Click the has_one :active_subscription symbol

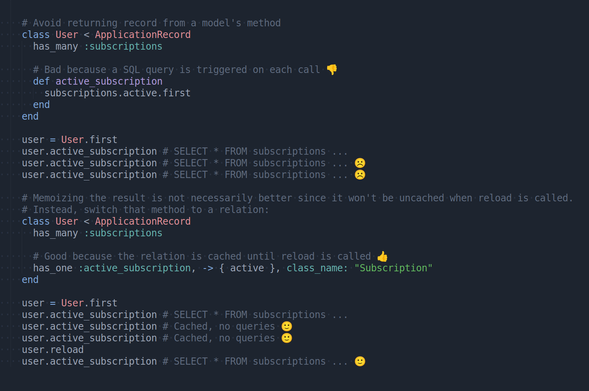pos(134,268)
